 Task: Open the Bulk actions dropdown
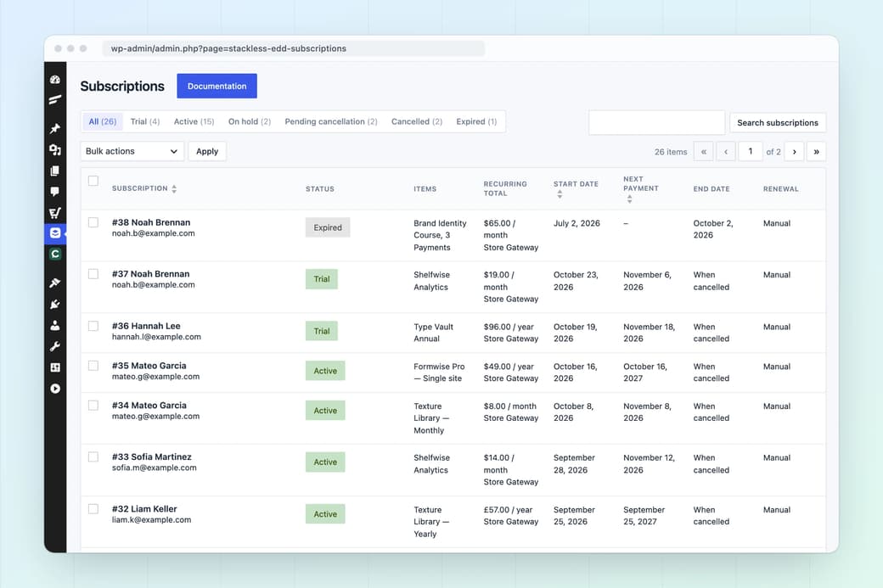tap(132, 151)
